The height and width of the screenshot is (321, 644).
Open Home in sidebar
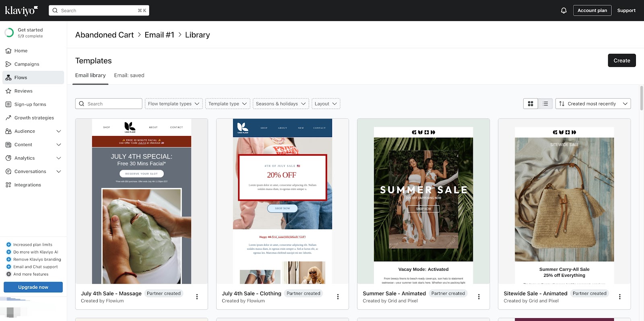click(x=33, y=51)
